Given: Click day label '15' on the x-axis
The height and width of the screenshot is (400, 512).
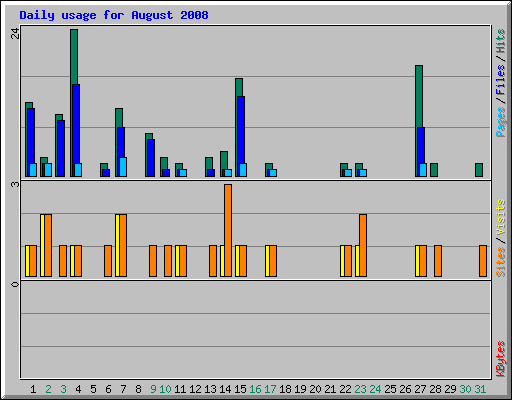Looking at the screenshot, I should [x=240, y=389].
